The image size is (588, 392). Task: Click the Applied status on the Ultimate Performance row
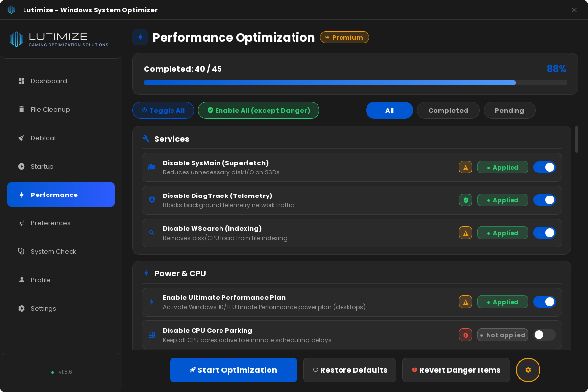[x=503, y=302]
